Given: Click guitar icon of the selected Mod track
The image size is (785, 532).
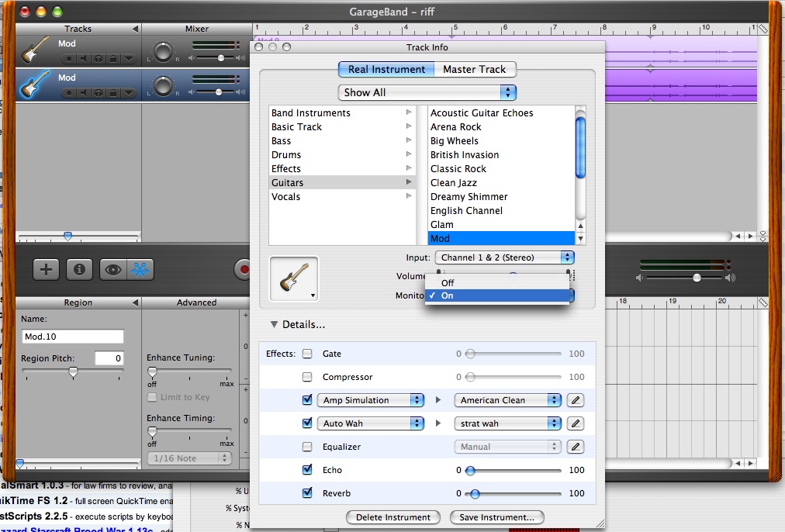Looking at the screenshot, I should pyautogui.click(x=35, y=84).
